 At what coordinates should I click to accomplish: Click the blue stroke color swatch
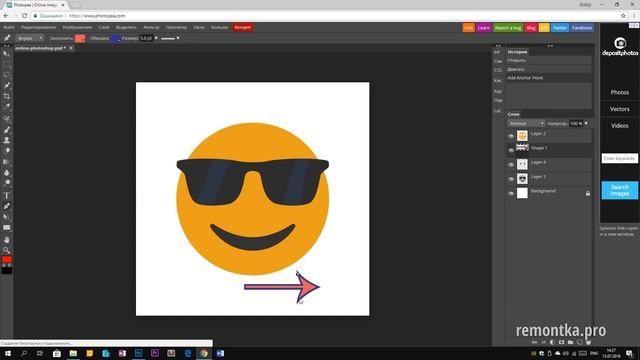116,38
